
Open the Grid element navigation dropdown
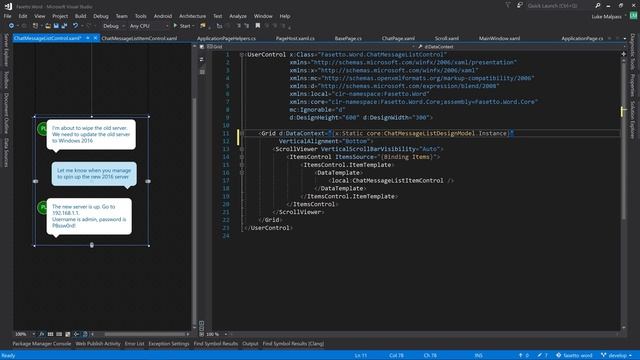click(312, 47)
